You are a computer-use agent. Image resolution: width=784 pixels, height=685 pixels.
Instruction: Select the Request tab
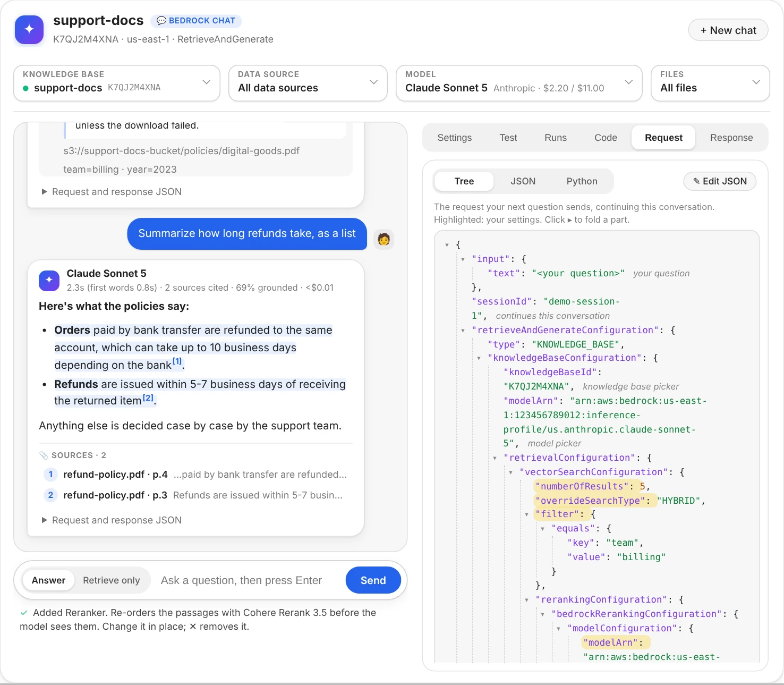663,138
